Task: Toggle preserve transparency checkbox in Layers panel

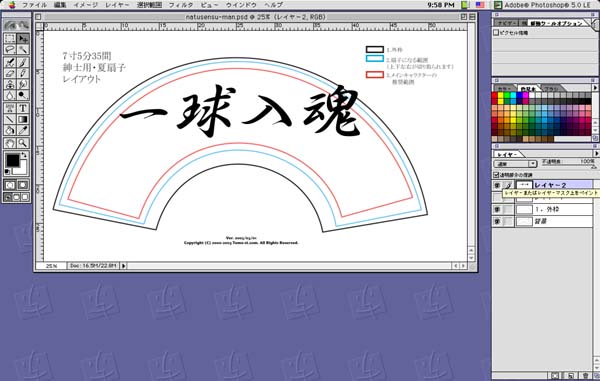Action: pyautogui.click(x=496, y=175)
